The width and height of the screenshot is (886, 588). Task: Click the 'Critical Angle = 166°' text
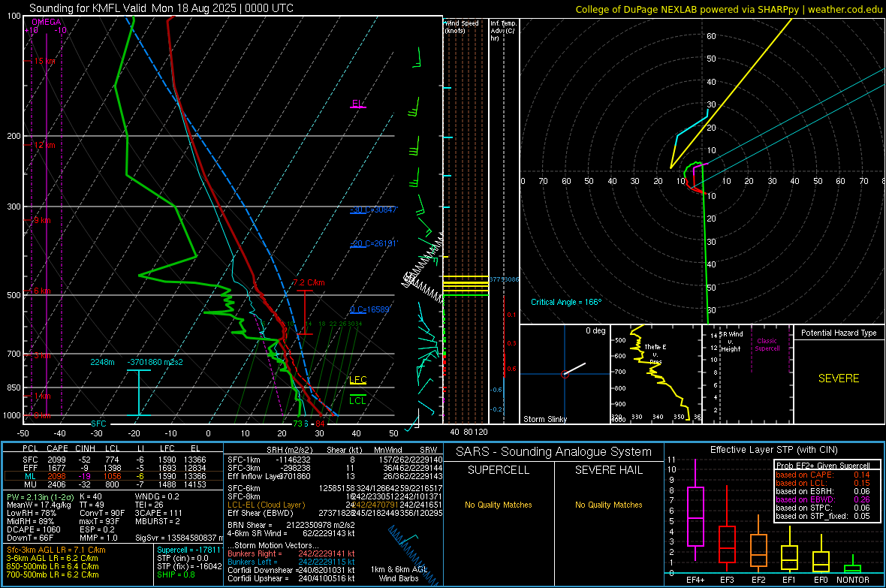[x=566, y=302]
